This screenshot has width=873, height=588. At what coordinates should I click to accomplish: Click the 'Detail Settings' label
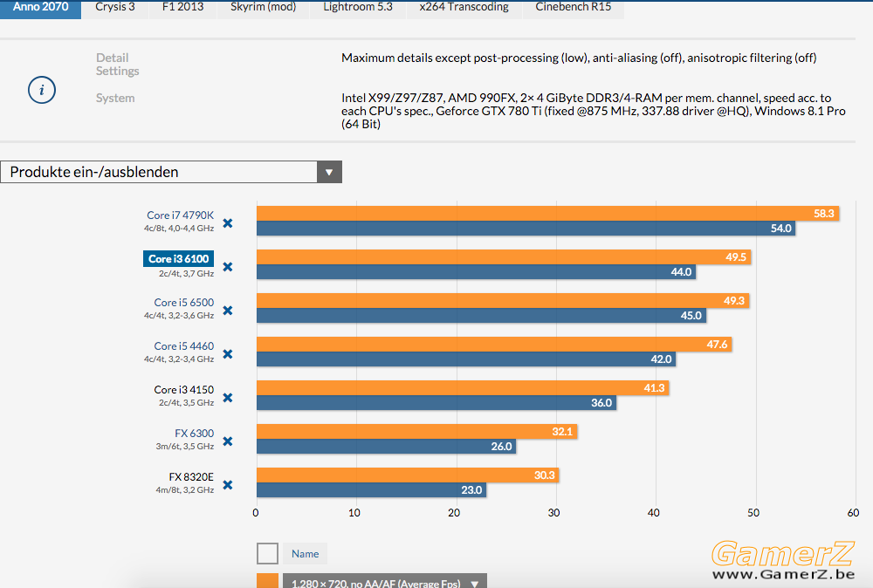(118, 65)
